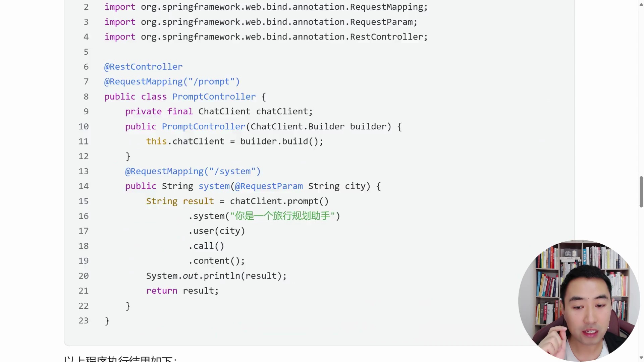
Task: Click line number 23 in the gutter
Action: click(84, 321)
